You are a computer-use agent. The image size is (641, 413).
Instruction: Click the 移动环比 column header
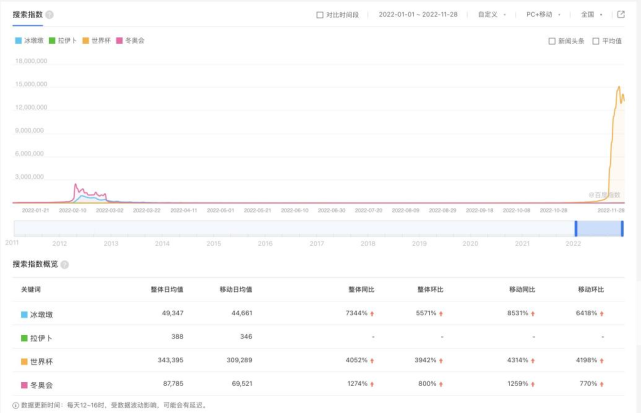tap(591, 290)
